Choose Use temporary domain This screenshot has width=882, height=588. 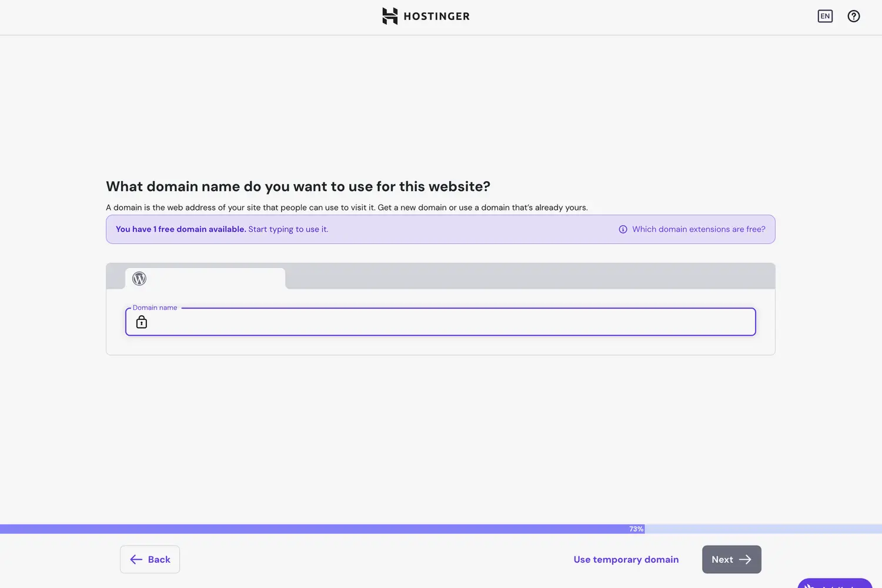pos(626,559)
